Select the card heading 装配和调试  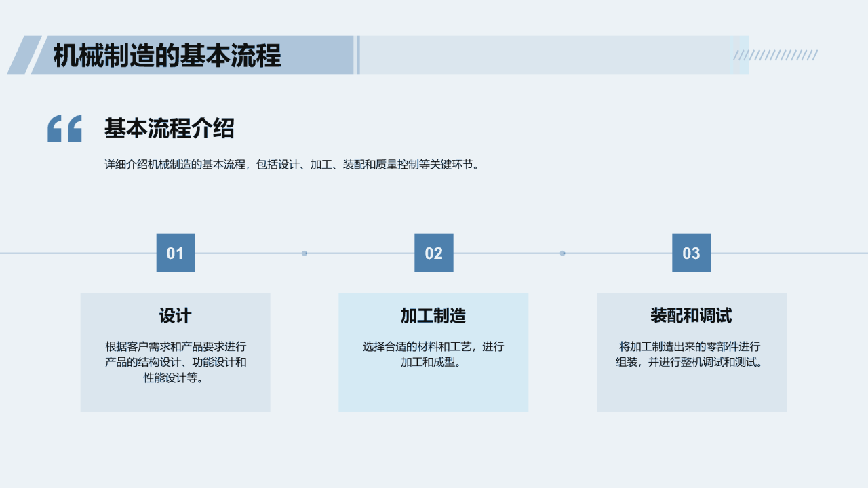coord(692,316)
